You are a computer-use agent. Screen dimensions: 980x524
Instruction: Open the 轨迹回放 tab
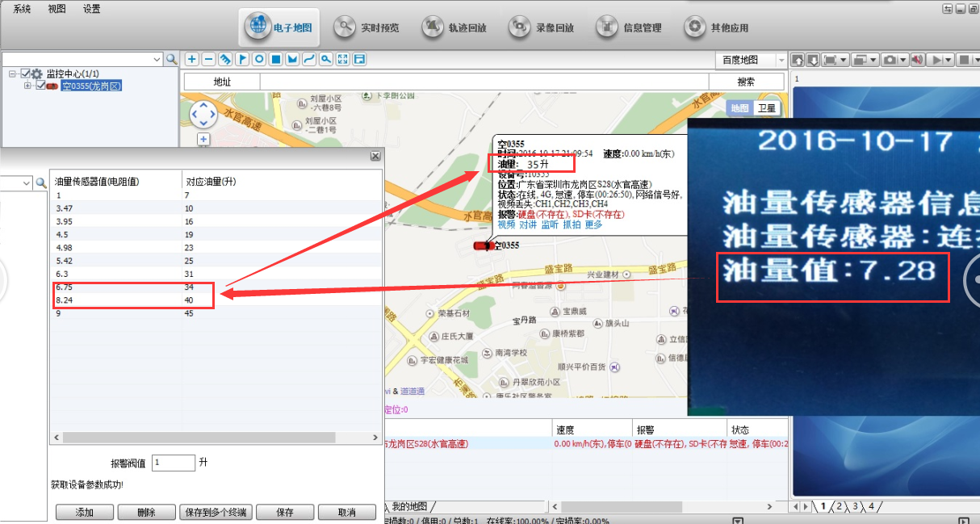pos(455,27)
